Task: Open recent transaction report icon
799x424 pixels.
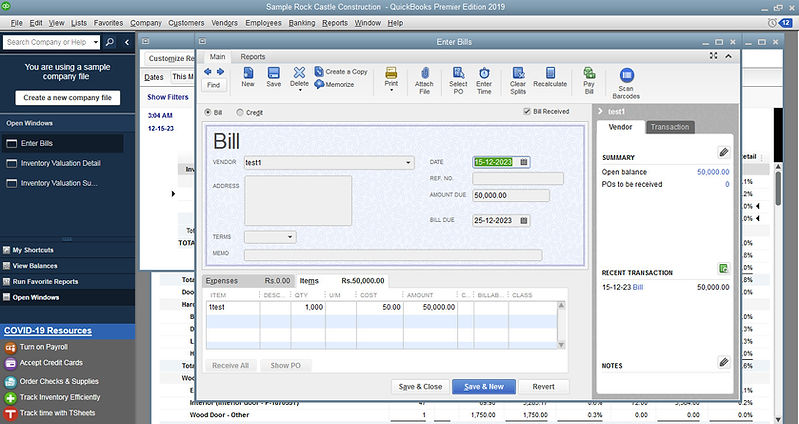Action: click(x=724, y=269)
